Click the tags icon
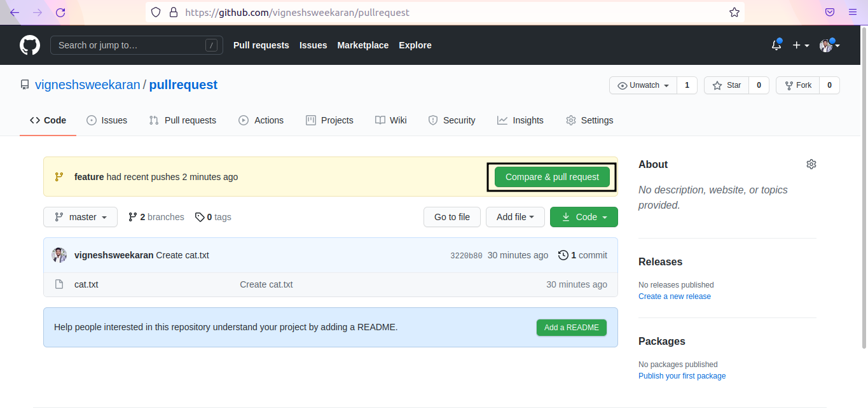Viewport: 868px width, 411px height. click(x=200, y=217)
